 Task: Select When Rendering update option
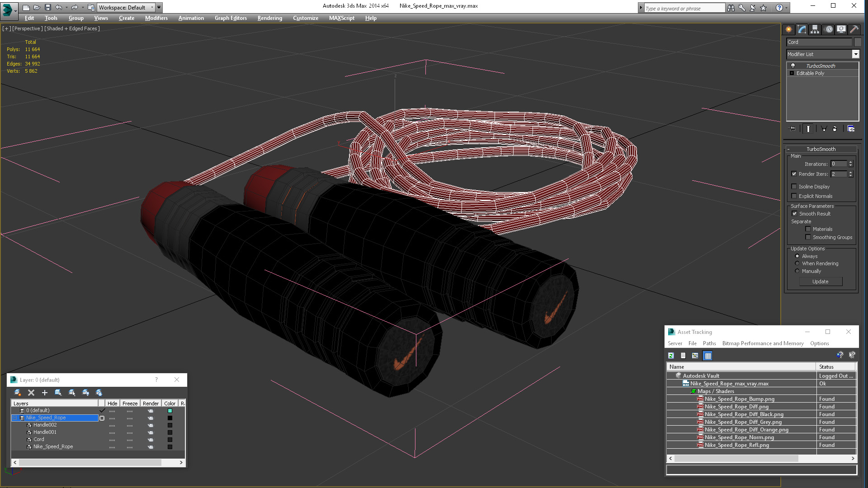797,263
